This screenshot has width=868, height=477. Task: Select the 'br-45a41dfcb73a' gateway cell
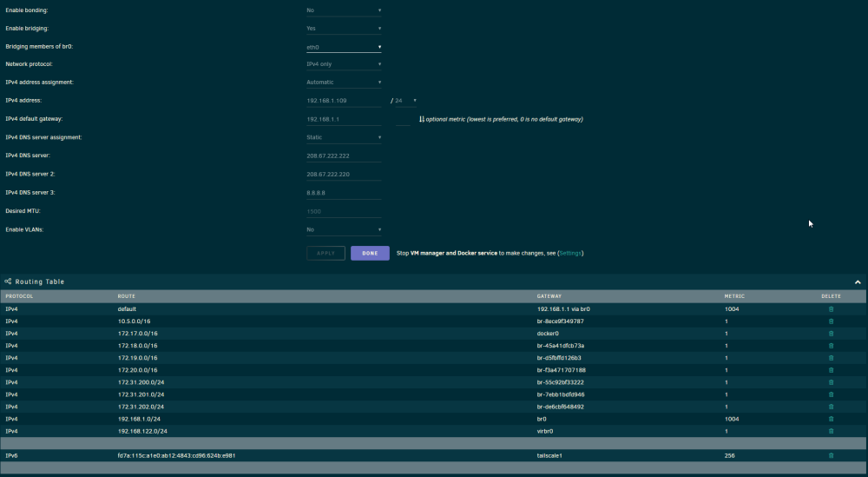[x=560, y=346]
